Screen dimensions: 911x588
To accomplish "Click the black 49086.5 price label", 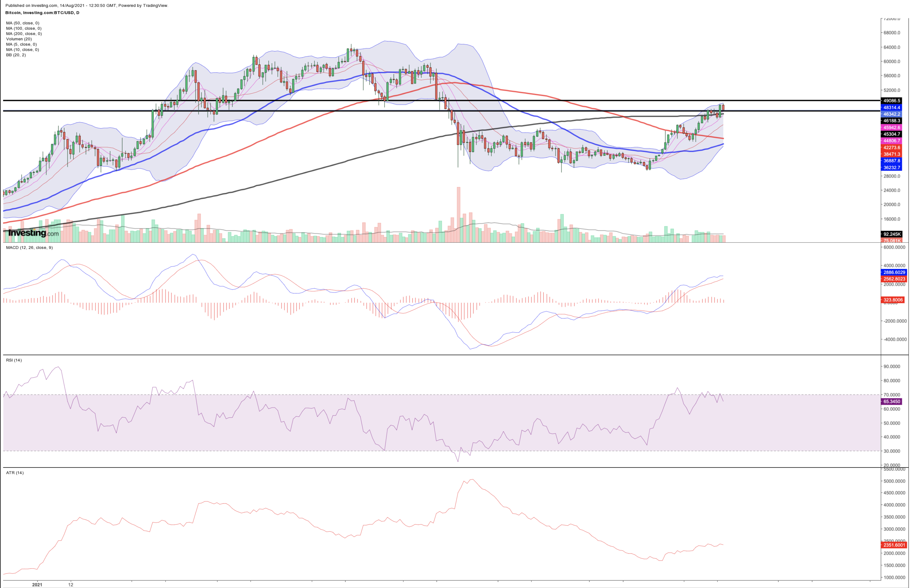I will click(x=892, y=101).
